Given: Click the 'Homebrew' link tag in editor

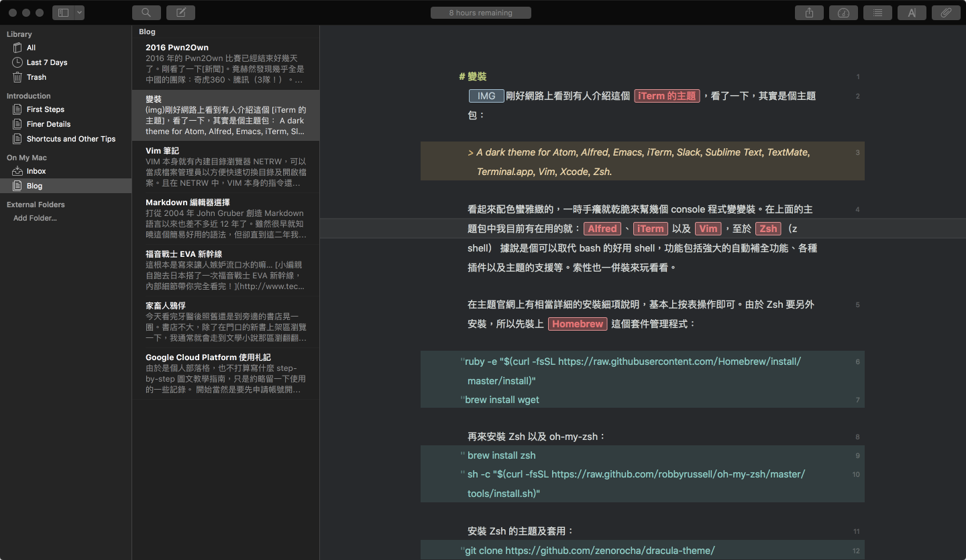Looking at the screenshot, I should (x=577, y=324).
